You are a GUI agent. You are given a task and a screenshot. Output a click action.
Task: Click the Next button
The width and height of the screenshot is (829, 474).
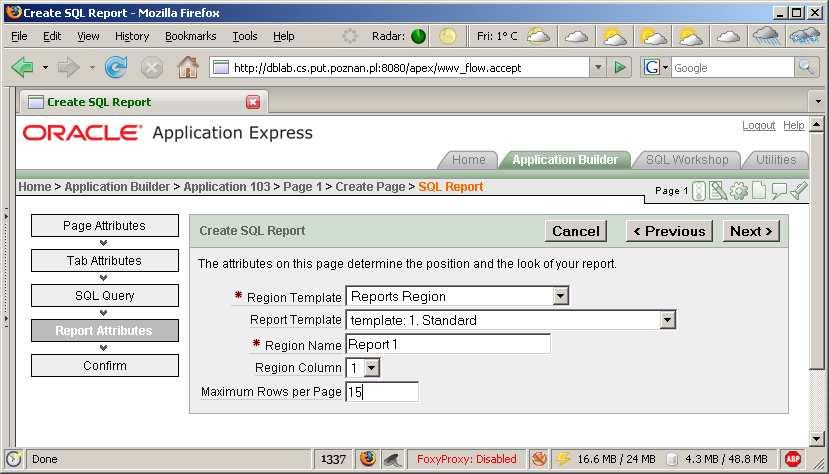pos(751,231)
